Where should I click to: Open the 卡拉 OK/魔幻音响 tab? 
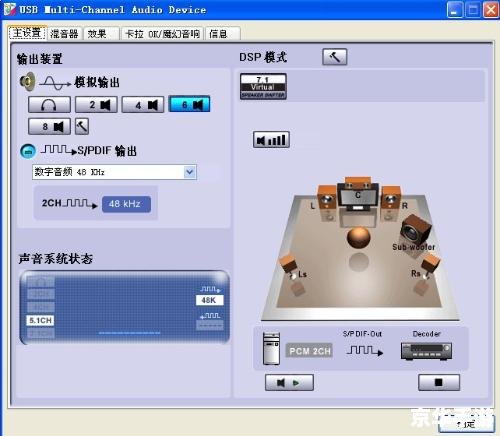[162, 33]
